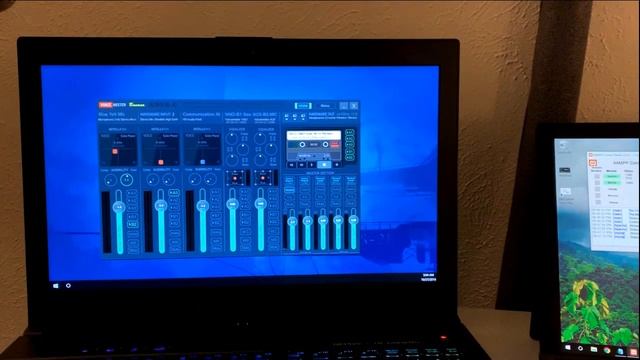Screen dimensions: 640x360
Task: Toggle the VBAN button in Voicemeeter header
Action: [x=303, y=106]
